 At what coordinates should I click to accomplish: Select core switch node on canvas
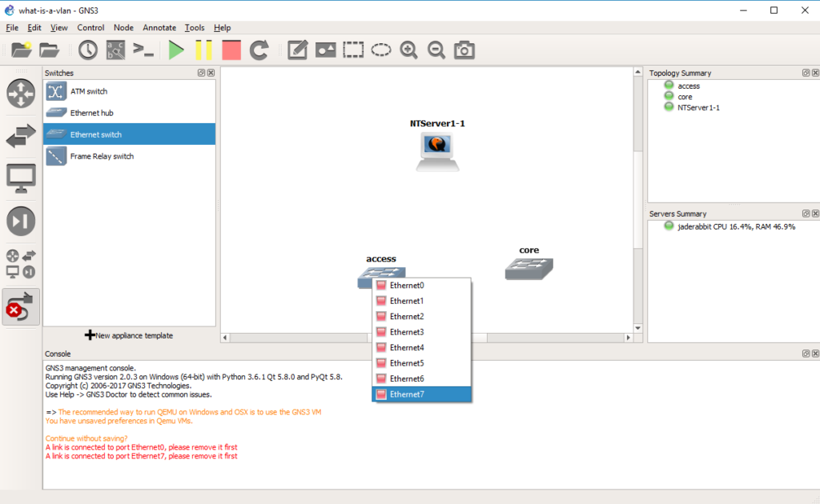529,269
